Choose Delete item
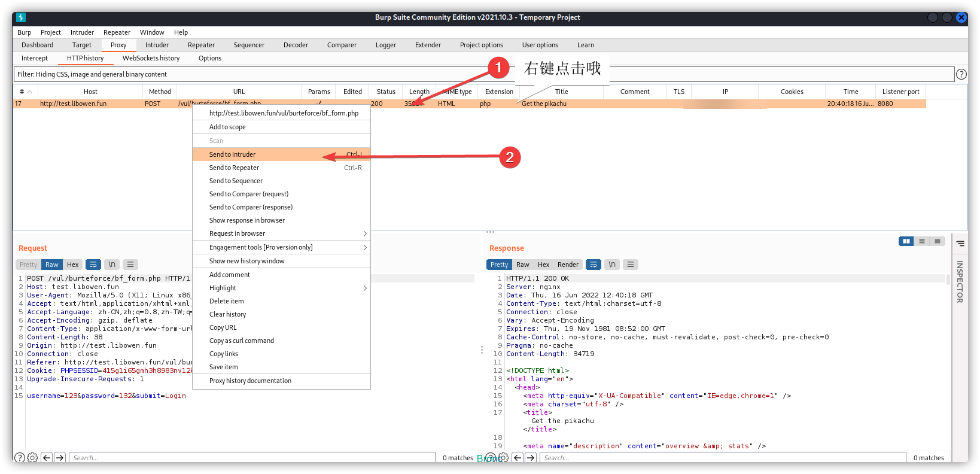Image resolution: width=980 pixels, height=474 pixels. click(281, 301)
